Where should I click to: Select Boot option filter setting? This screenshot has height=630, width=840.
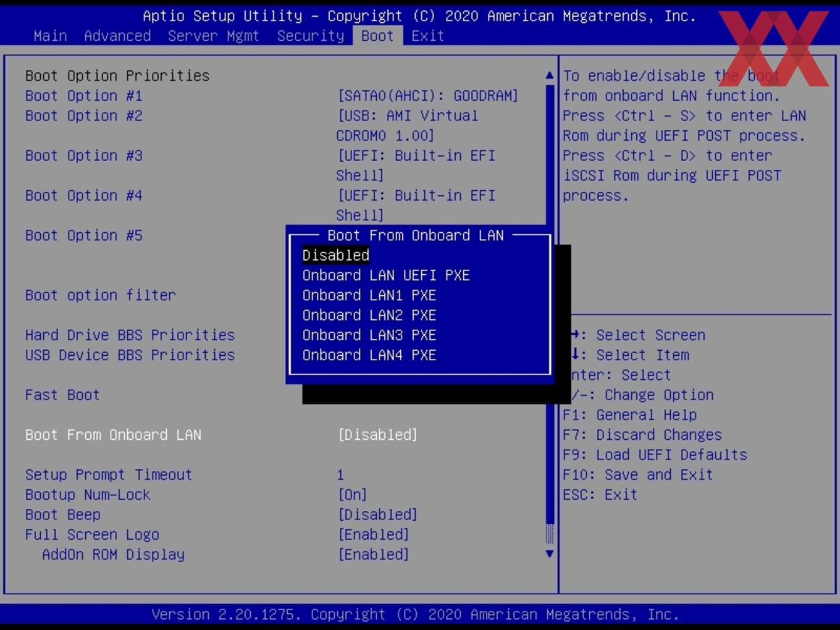[x=101, y=295]
